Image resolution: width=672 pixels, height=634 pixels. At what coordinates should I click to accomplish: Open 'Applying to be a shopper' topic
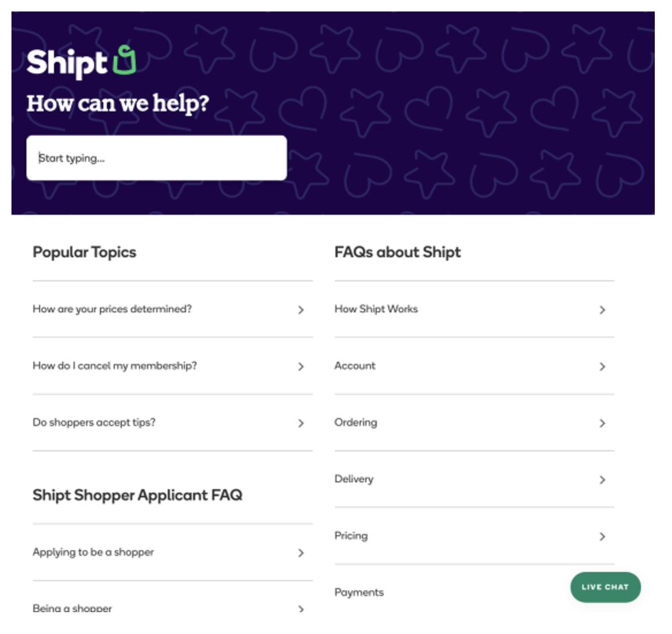tap(93, 552)
